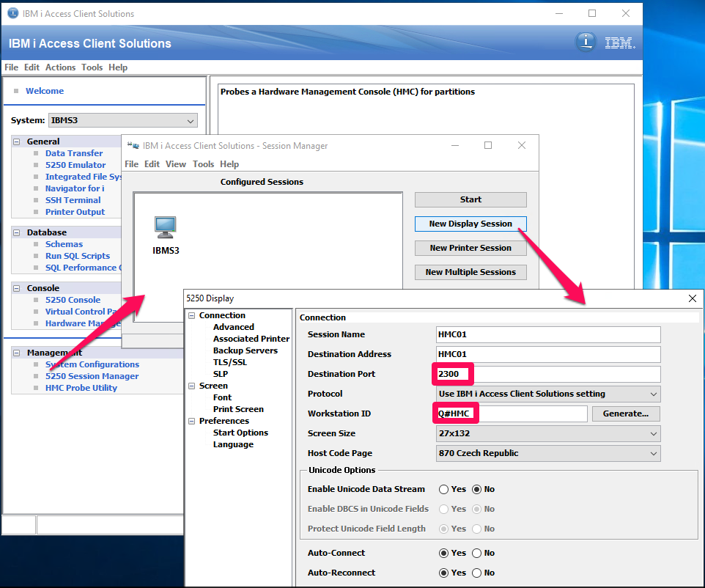The width and height of the screenshot is (705, 588).
Task: Expand the System dropdown showing IBMS3
Action: [191, 120]
